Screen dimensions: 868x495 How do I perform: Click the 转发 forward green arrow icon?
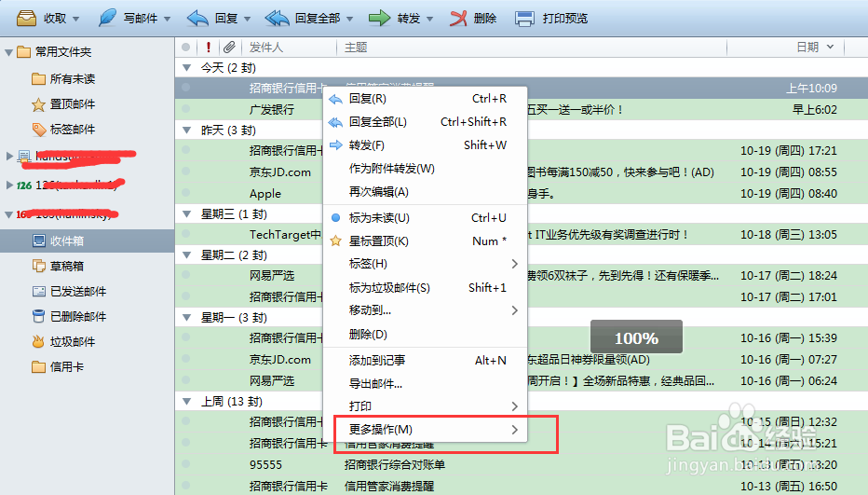coord(379,19)
